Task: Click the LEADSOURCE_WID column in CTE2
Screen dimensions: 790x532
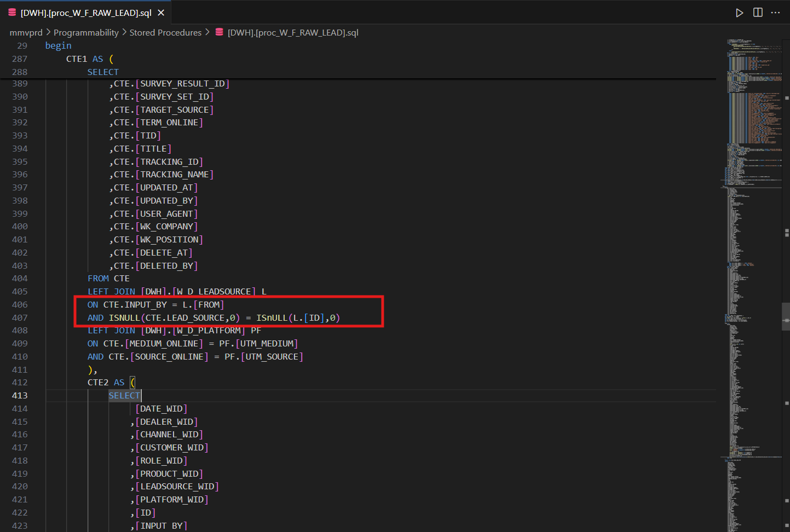Action: click(177, 487)
